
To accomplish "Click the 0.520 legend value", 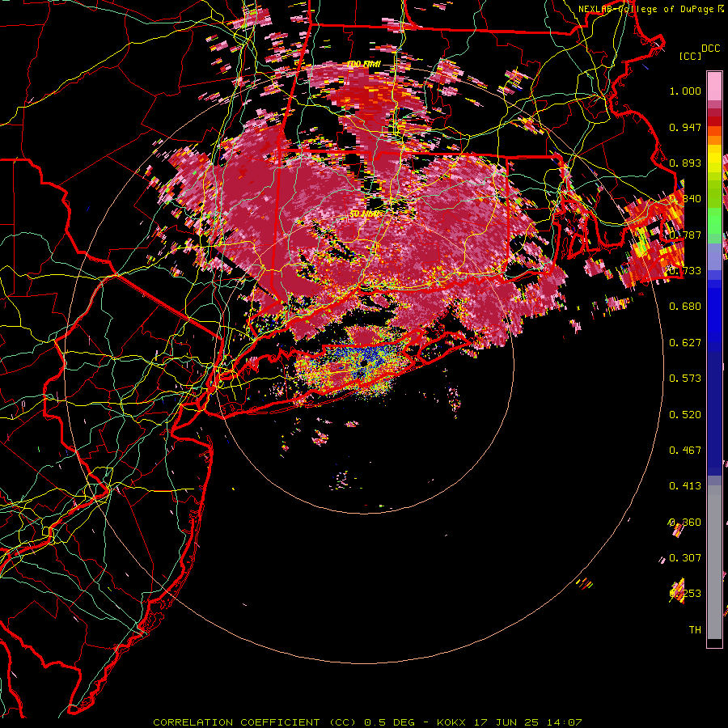I will 685,415.
